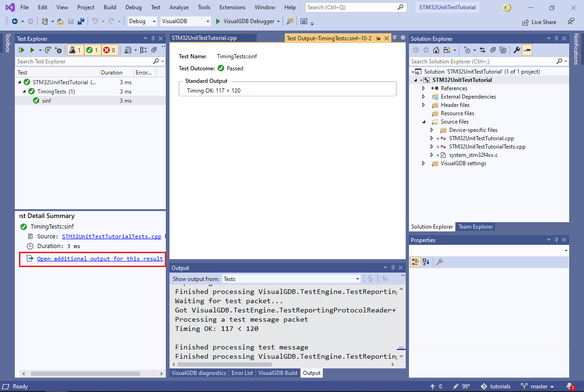This screenshot has height=392, width=584.
Task: Open the Extensions menu
Action: [x=232, y=7]
